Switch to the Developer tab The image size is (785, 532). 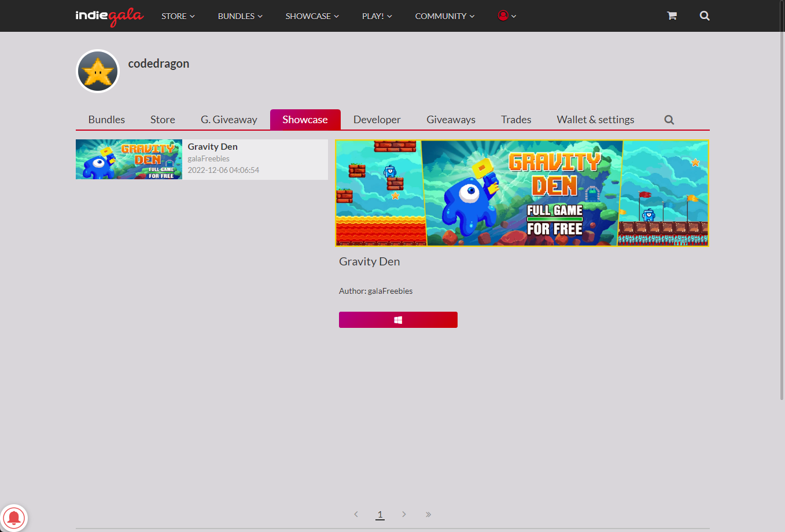coord(377,120)
